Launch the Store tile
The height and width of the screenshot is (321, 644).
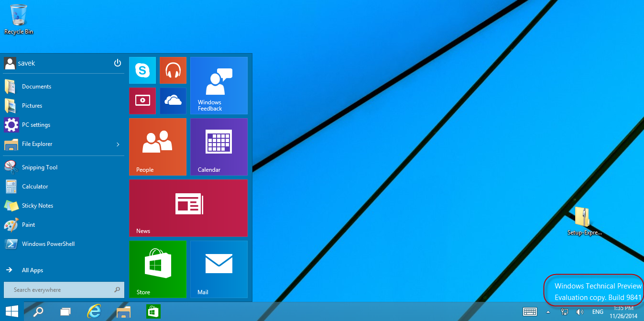(x=157, y=269)
